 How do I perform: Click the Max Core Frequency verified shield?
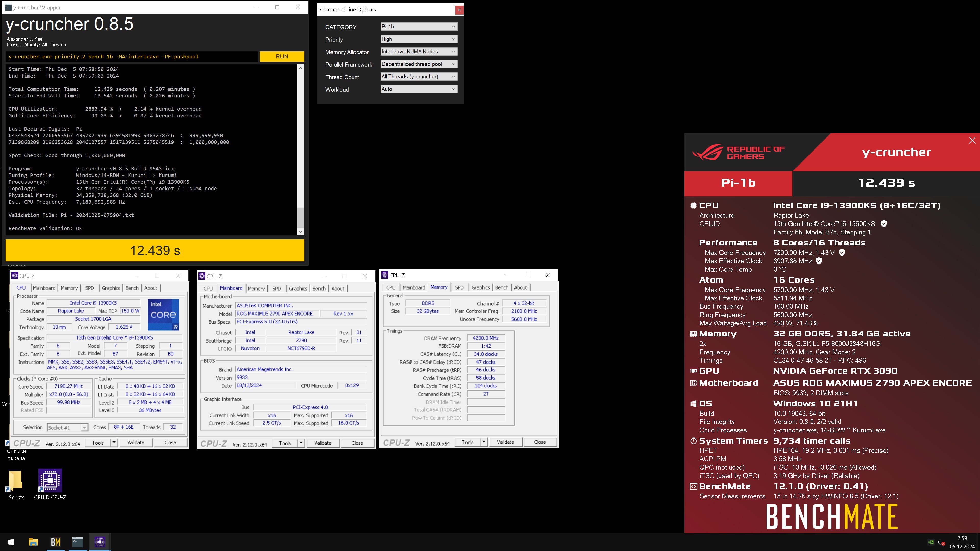(842, 252)
